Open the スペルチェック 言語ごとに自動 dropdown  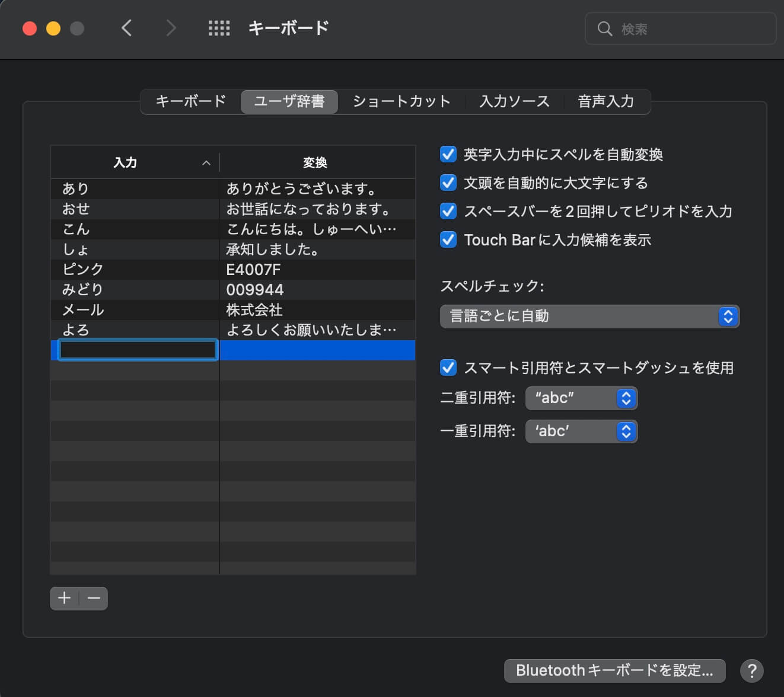(589, 316)
